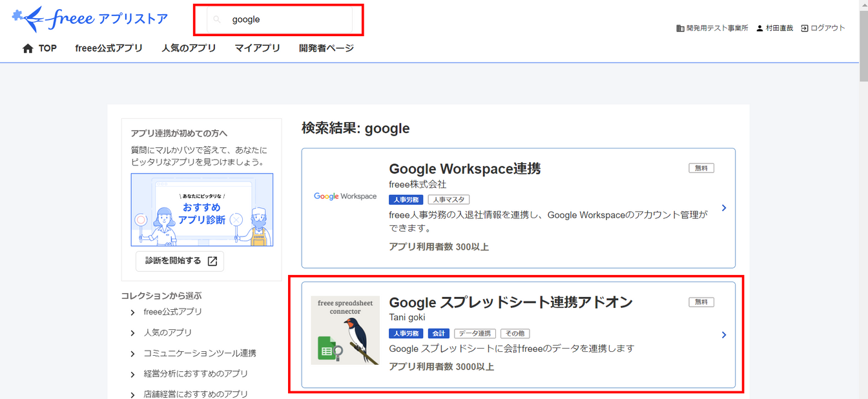Screen dimensions: 868x399
Task: Click the Tani goki developer name
Action: (407, 317)
